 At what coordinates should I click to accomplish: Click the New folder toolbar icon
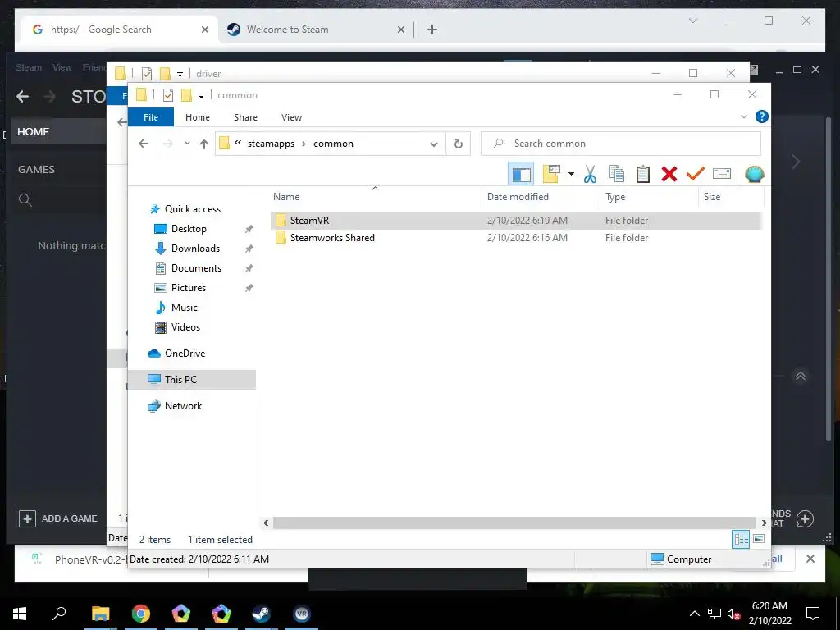pyautogui.click(x=551, y=174)
